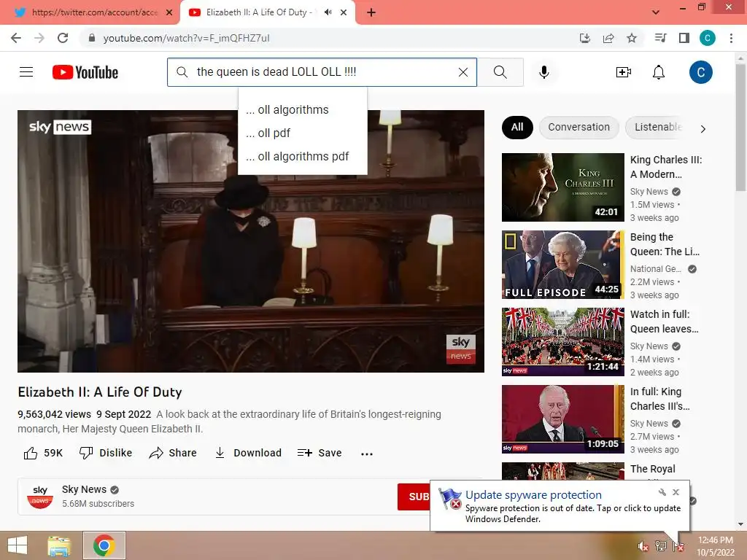The width and height of the screenshot is (747, 560).
Task: Open the "Being the Queen: The Li..." title
Action: (665, 244)
